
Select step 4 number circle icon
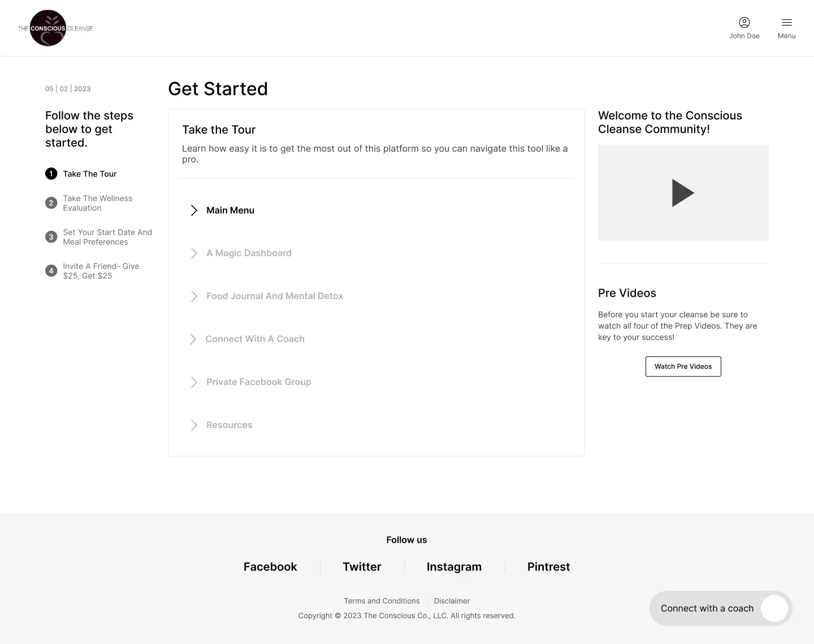coord(51,271)
